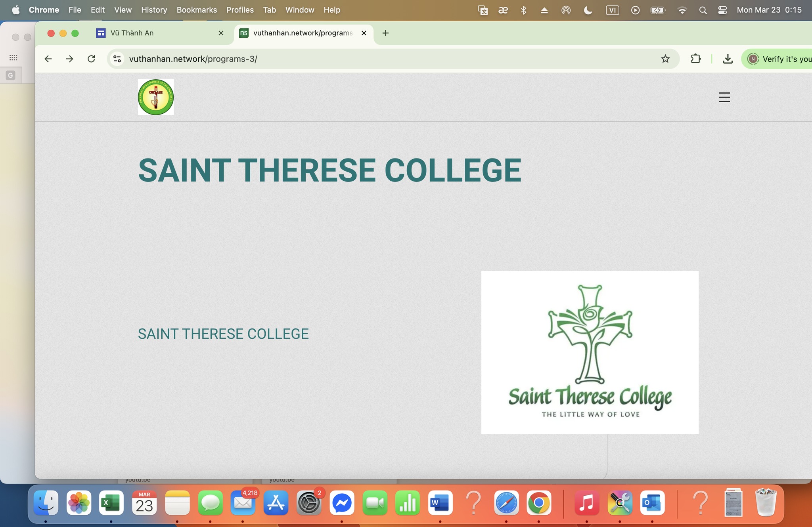
Task: Open the Profiles menu
Action: [x=240, y=10]
